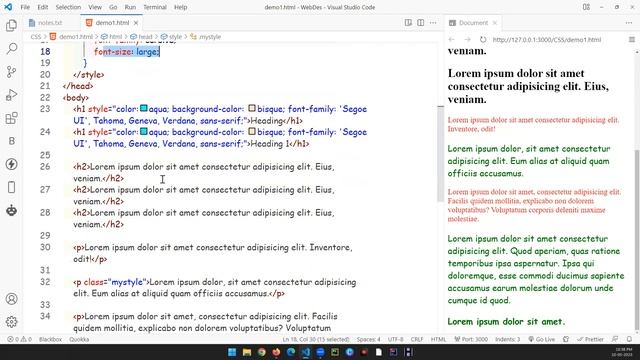
Task: Click the demo1.html breadcrumb segment
Action: [x=72, y=37]
